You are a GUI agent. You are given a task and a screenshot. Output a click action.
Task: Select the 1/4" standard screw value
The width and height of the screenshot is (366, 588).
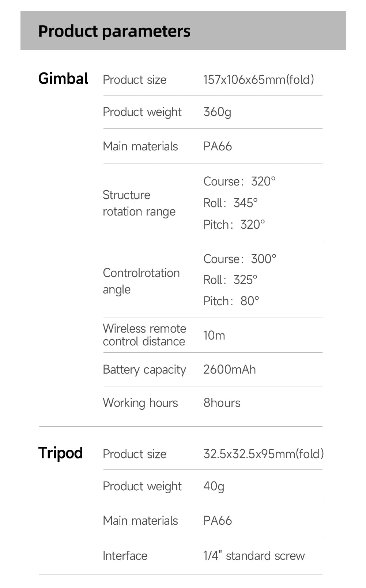[254, 556]
